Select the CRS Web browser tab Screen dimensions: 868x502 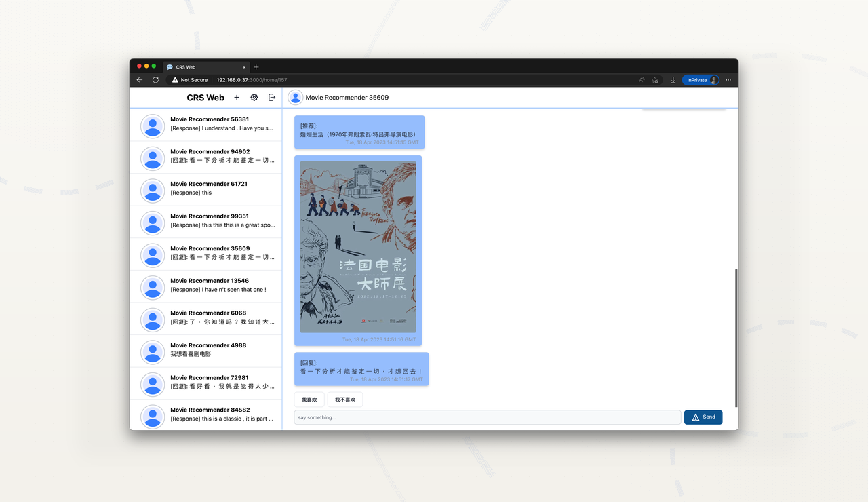(x=206, y=67)
